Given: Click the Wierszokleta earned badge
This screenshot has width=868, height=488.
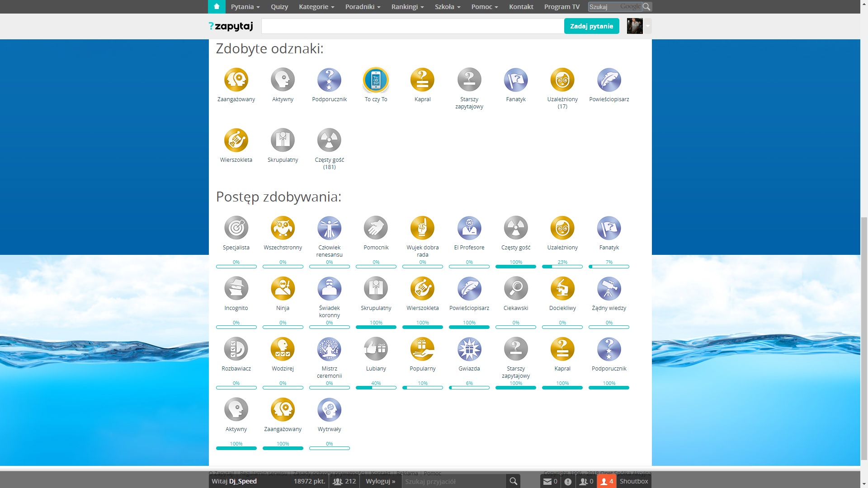Looking at the screenshot, I should [x=236, y=141].
